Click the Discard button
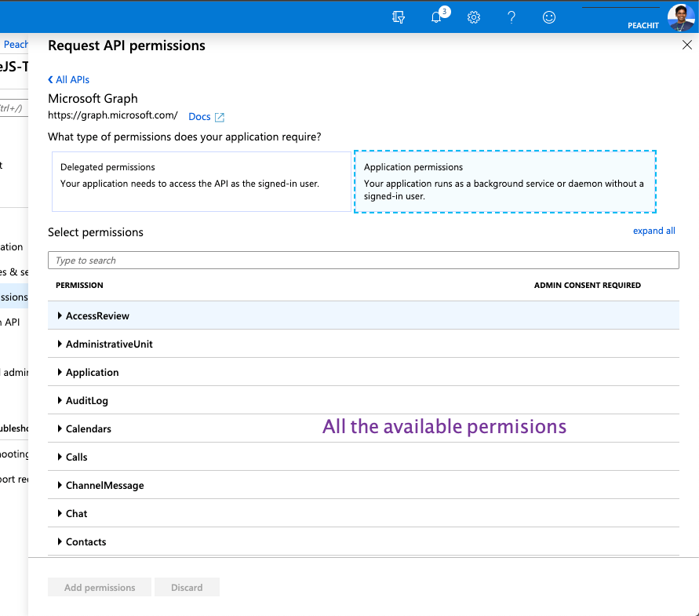 click(x=187, y=587)
